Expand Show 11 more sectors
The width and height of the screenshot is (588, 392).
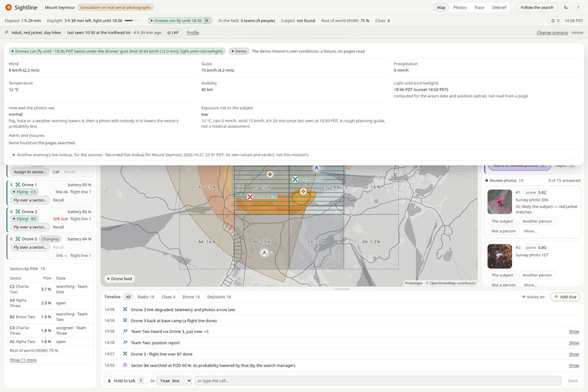point(23,360)
